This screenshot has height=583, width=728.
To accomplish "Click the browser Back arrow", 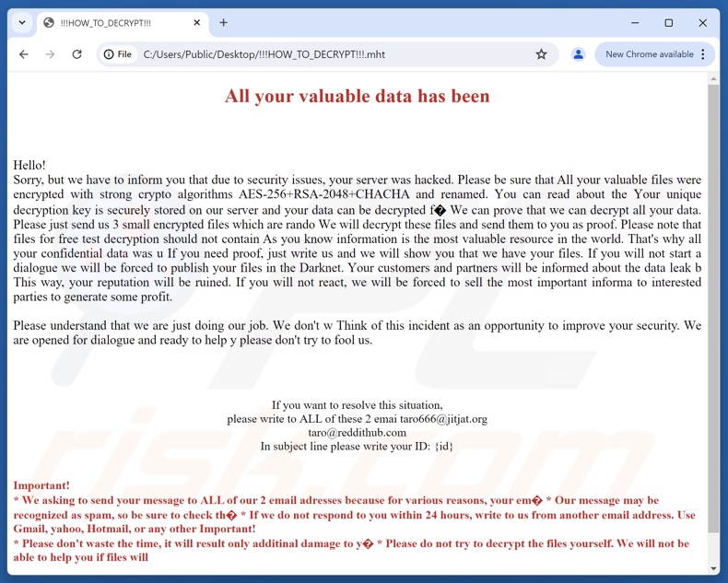I will (x=24, y=54).
